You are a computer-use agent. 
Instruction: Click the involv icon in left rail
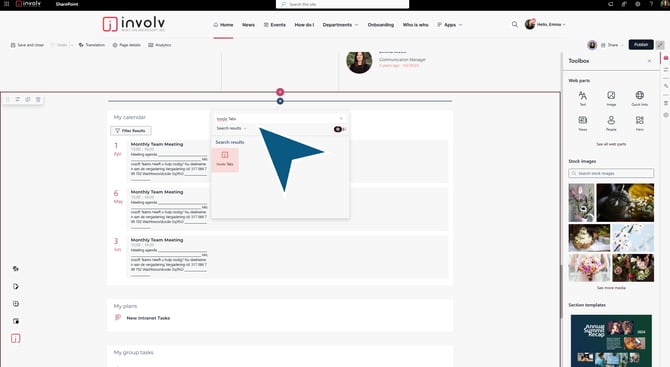point(15,338)
